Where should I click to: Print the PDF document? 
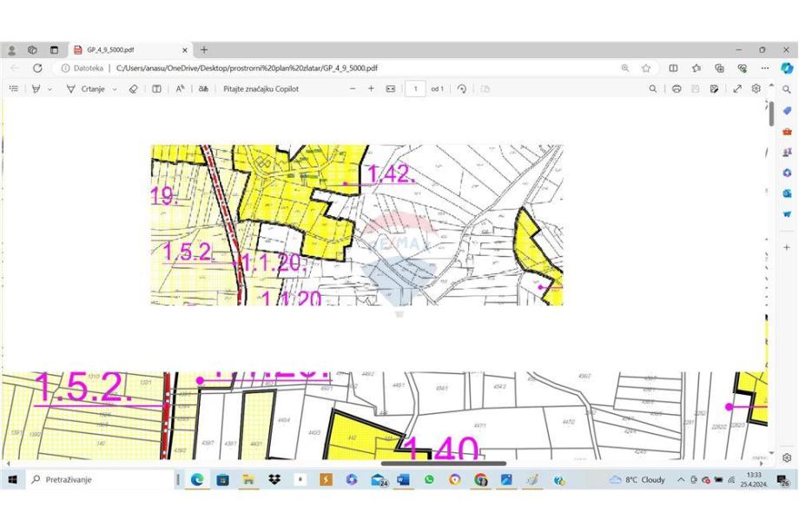point(677,89)
